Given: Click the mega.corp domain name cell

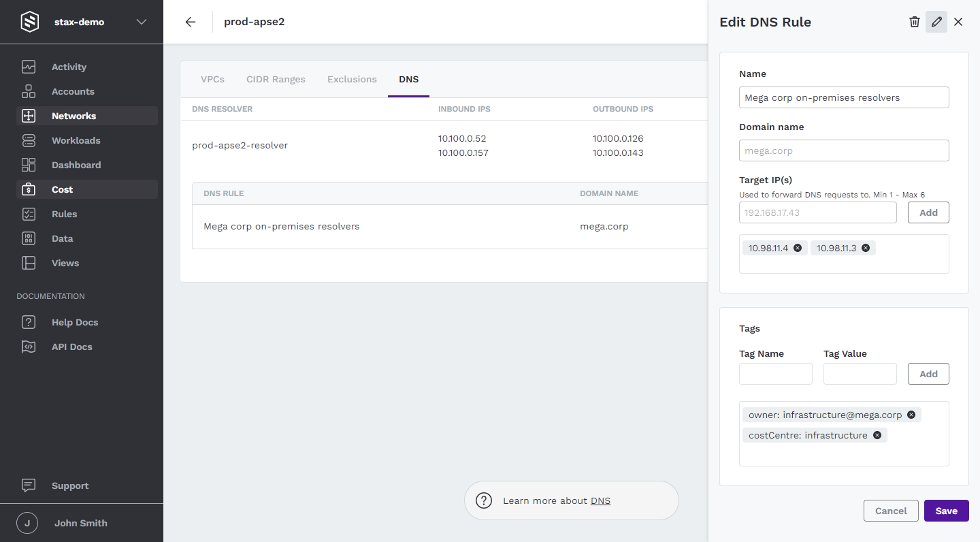Looking at the screenshot, I should 604,226.
